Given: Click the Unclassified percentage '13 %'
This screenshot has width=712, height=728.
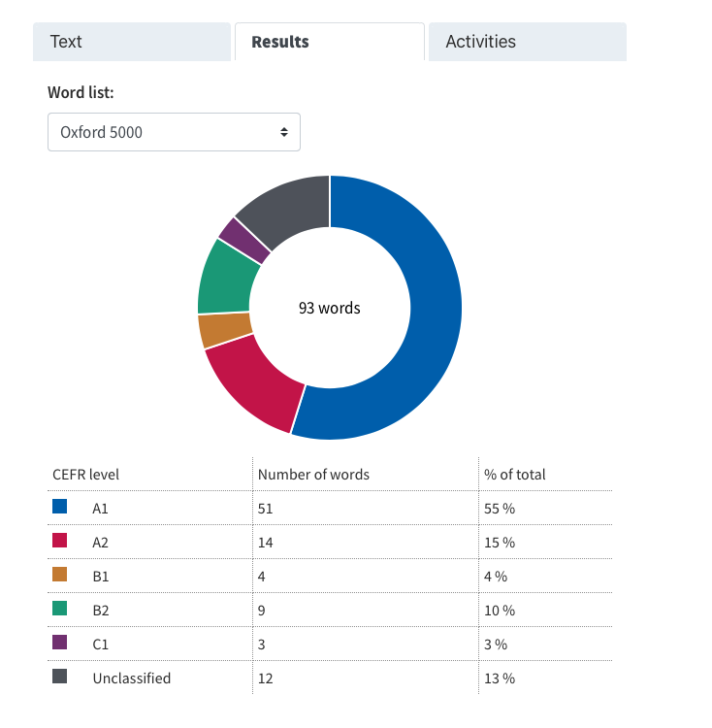Looking at the screenshot, I should 500,678.
